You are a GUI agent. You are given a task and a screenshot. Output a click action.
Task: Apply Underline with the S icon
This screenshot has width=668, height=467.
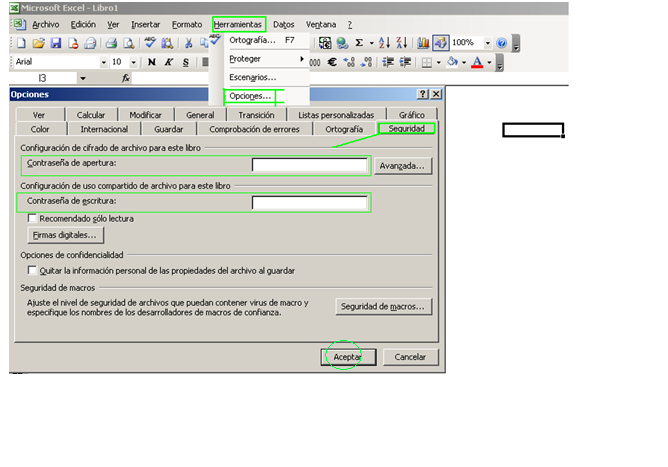[186, 63]
